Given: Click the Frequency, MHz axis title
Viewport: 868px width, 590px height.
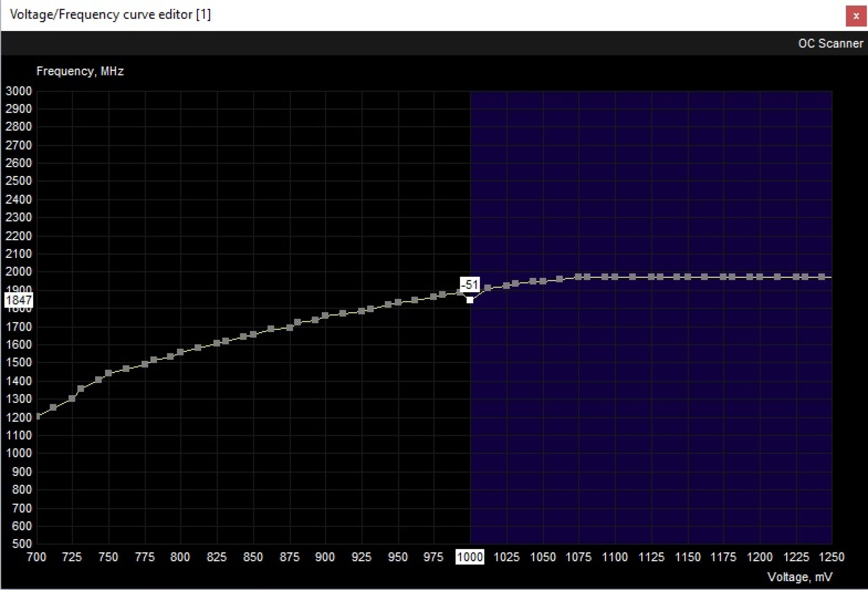Looking at the screenshot, I should pyautogui.click(x=81, y=71).
